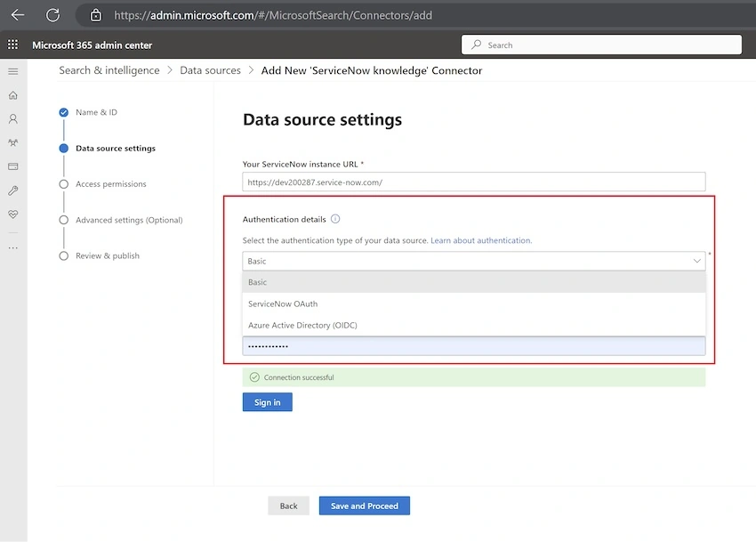756x542 pixels.
Task: Click the search magnifier icon
Action: (477, 44)
